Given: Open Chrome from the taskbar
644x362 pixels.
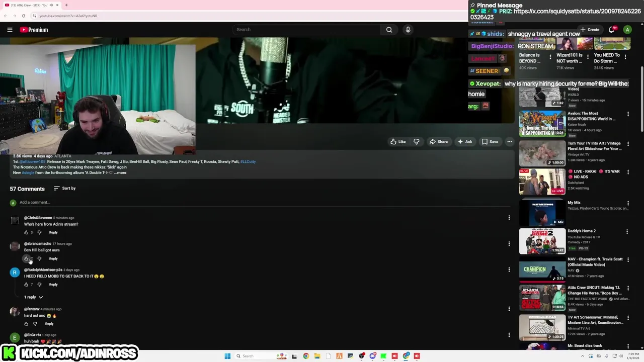Looking at the screenshot, I should coord(306,356).
